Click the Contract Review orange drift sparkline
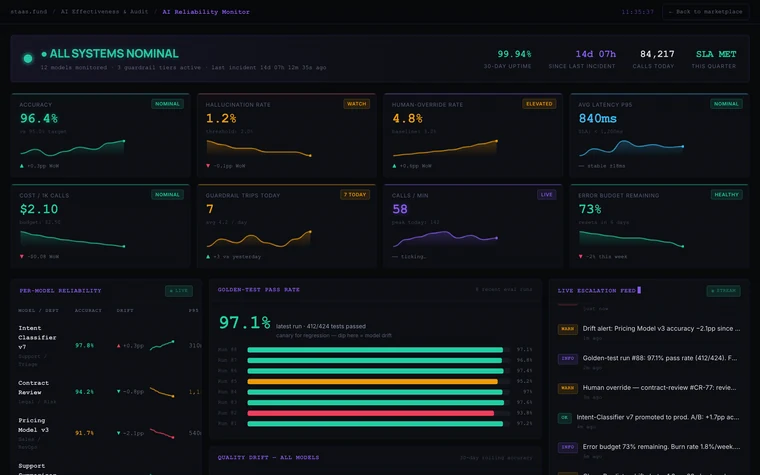 (x=162, y=392)
